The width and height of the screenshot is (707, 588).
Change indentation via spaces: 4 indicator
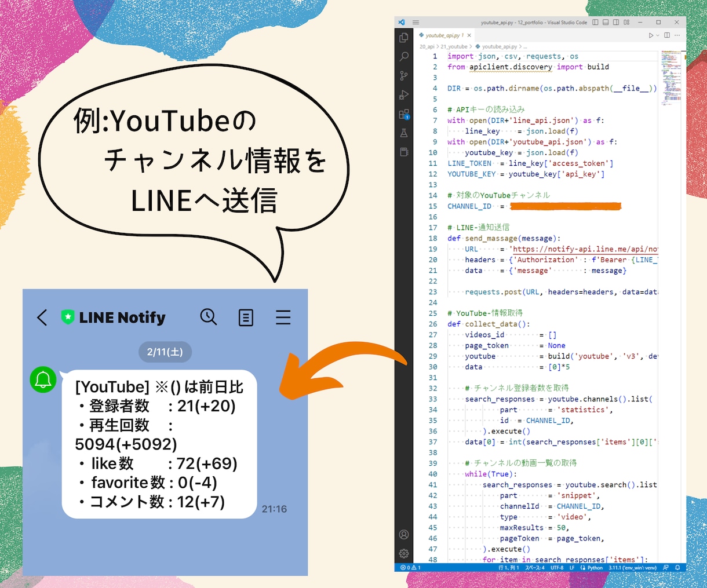tap(535, 568)
